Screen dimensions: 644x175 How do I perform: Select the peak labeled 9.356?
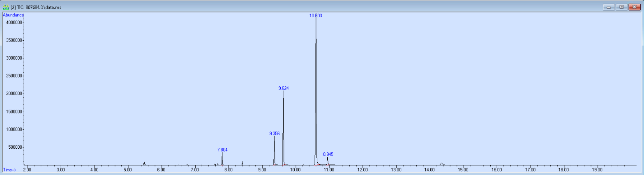click(x=275, y=134)
